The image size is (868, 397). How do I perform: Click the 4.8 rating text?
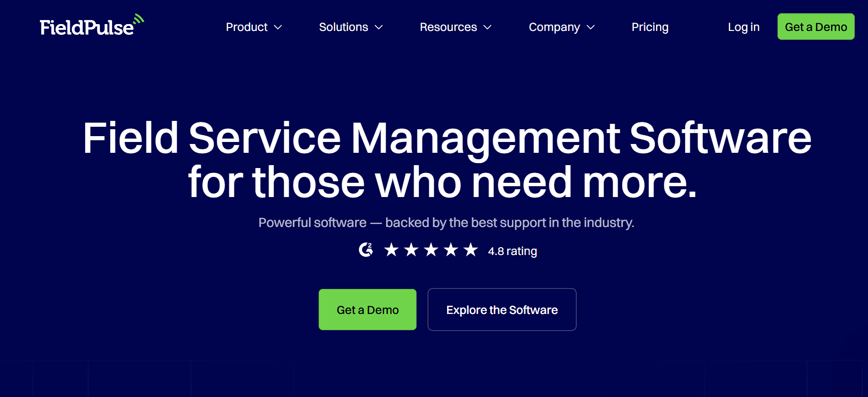point(512,251)
